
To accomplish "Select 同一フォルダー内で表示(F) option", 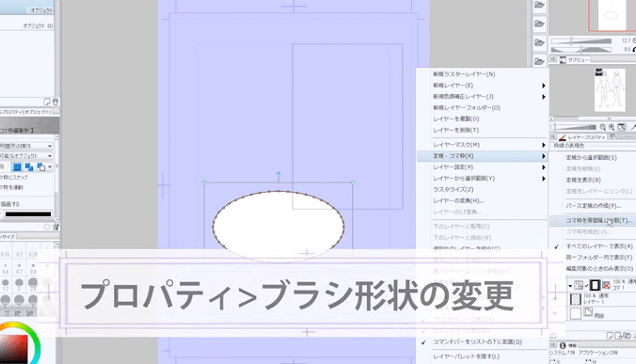I will point(599,258).
